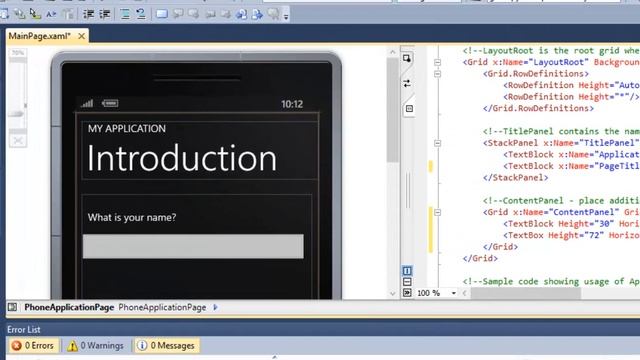
Task: Click zoom percentage label above slider
Action: pos(17,53)
